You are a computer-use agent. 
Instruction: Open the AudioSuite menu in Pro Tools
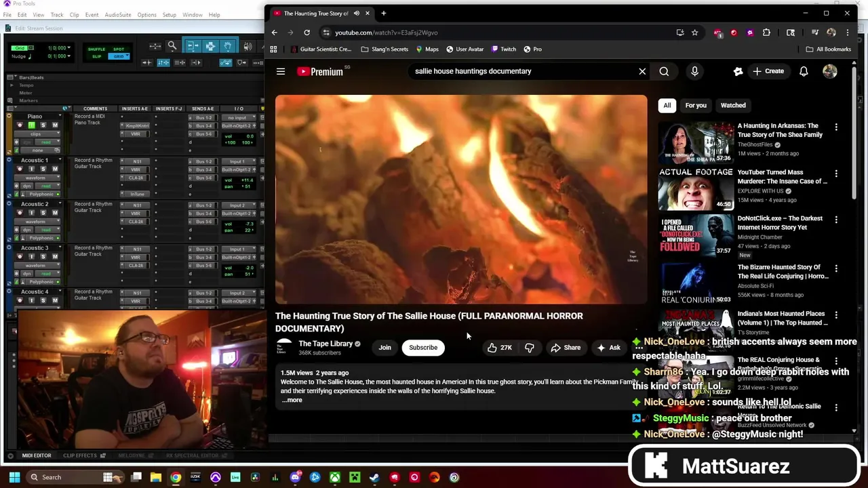coord(118,15)
